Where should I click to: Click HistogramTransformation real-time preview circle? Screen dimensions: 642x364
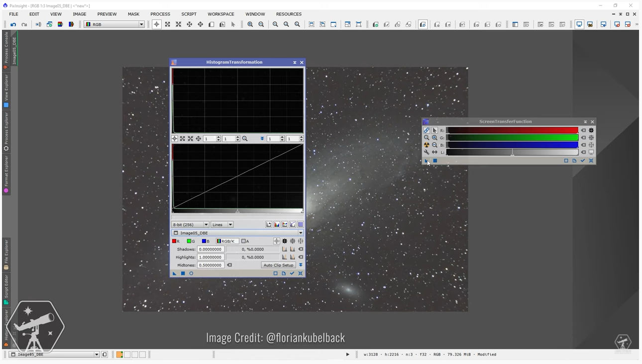pyautogui.click(x=191, y=273)
